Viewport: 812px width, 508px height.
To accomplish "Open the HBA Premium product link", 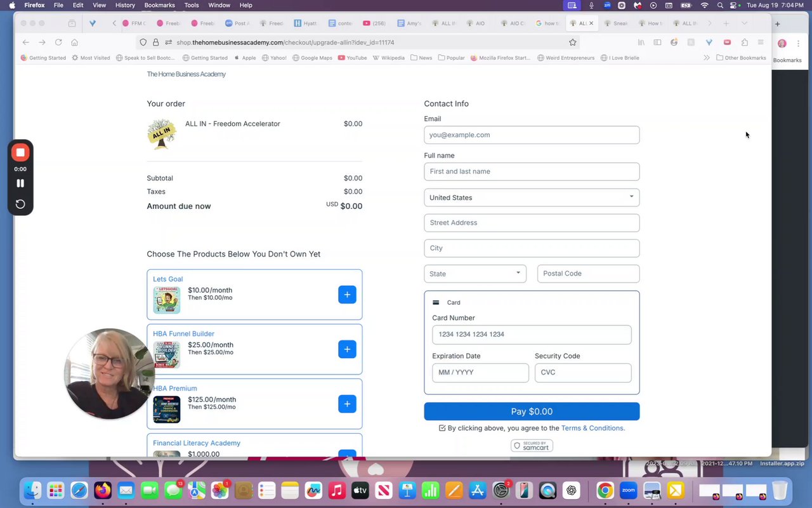I will 174,388.
